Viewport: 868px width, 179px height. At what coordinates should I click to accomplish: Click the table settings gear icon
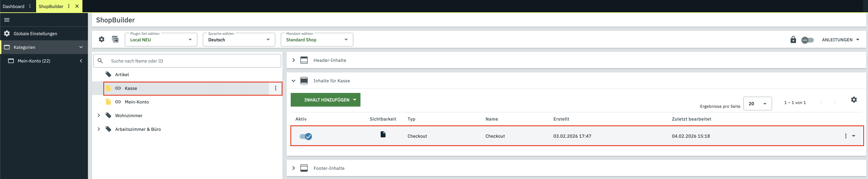[x=853, y=100]
